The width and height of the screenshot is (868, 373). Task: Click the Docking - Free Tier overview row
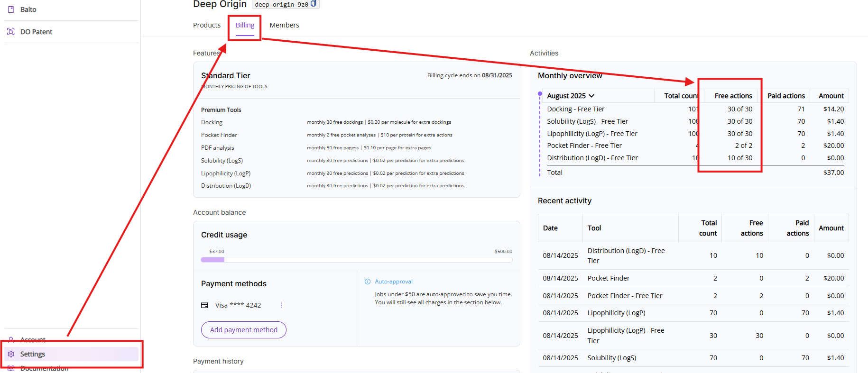[x=576, y=109]
